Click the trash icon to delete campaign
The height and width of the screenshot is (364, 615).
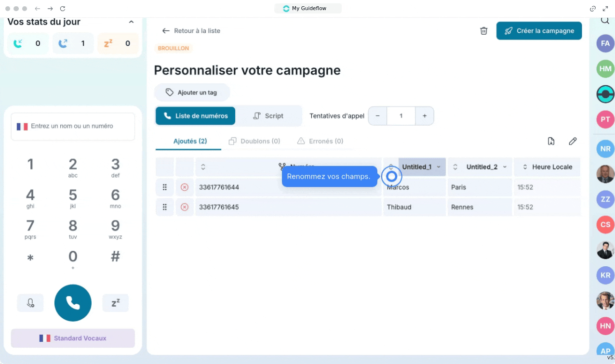(x=483, y=31)
